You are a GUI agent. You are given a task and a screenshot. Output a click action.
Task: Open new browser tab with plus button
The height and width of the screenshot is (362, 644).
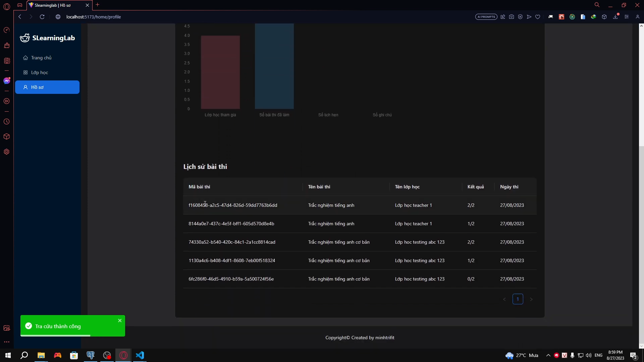[x=98, y=5]
